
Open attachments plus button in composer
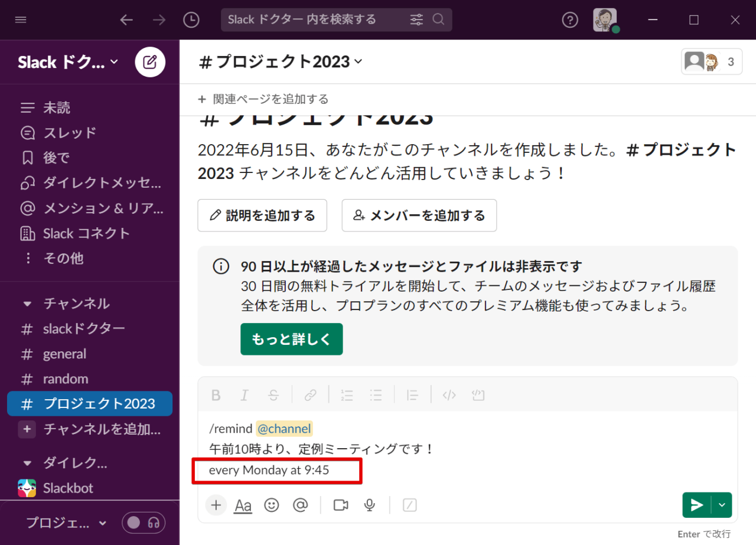click(x=216, y=505)
